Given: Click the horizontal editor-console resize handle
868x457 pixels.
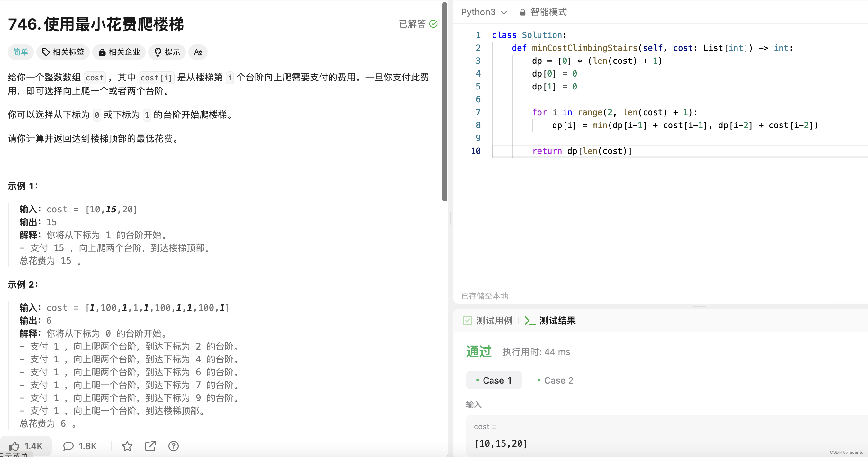Looking at the screenshot, I should (699, 306).
